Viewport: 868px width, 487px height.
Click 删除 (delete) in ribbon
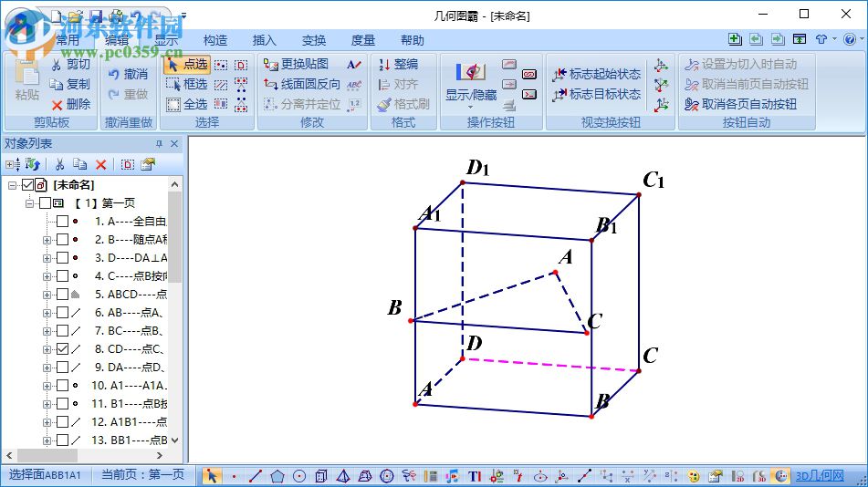71,104
